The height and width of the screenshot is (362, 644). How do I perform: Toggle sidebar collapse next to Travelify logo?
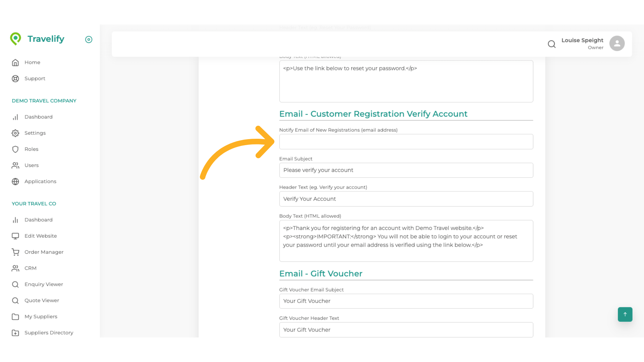tap(89, 40)
